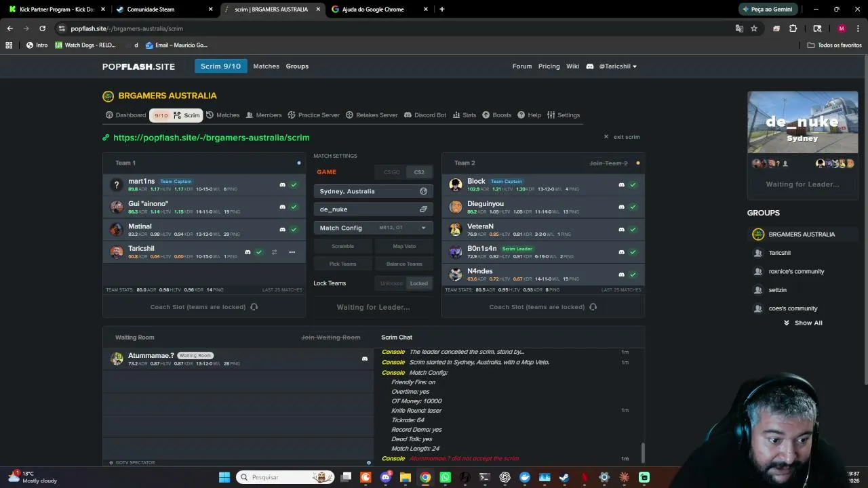
Task: Open the three-dots menu on Taricshil's row
Action: [x=292, y=252]
